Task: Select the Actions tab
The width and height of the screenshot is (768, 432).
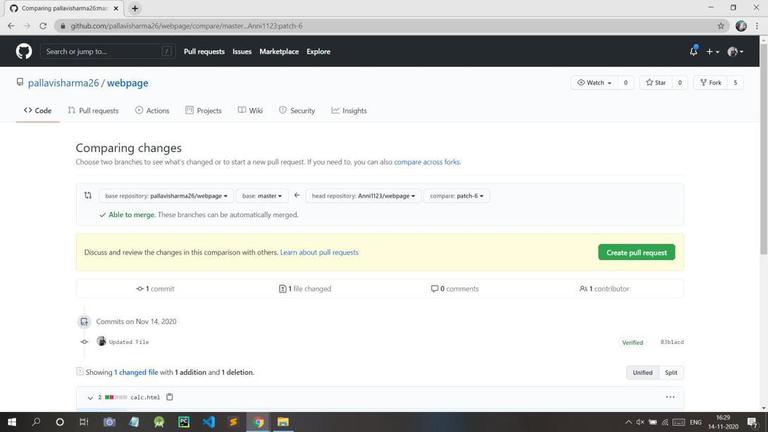Action: tap(152, 111)
